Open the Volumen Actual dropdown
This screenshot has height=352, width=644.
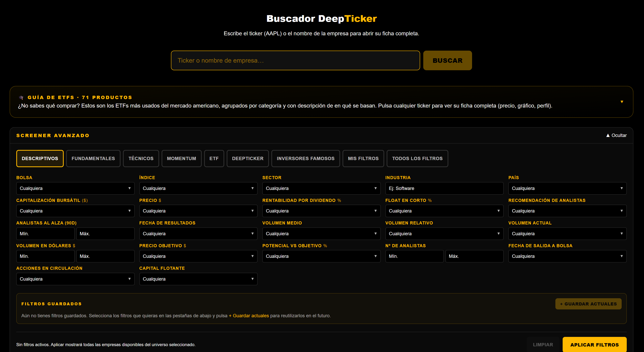pyautogui.click(x=567, y=234)
